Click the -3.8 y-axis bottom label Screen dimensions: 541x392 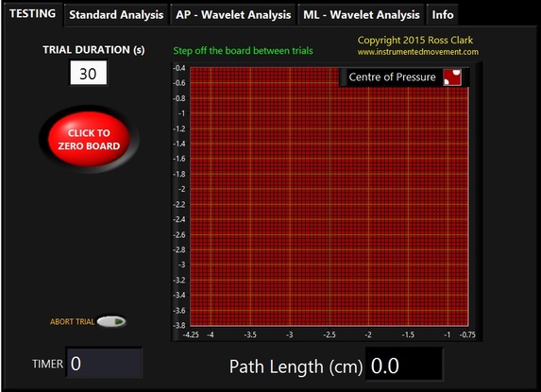pos(179,325)
